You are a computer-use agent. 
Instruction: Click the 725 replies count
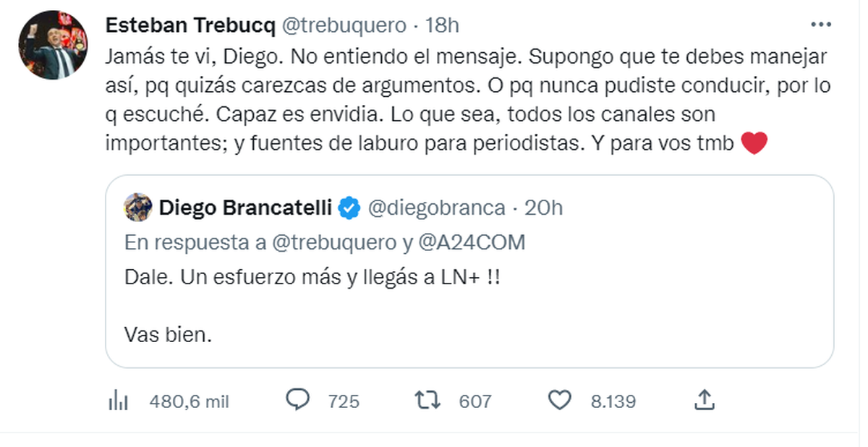(344, 401)
